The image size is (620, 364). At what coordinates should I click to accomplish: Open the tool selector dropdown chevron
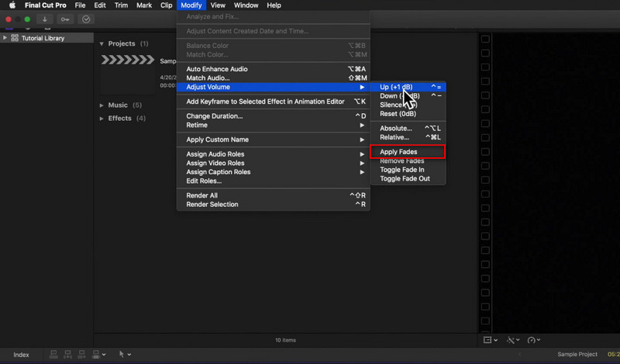tap(129, 355)
